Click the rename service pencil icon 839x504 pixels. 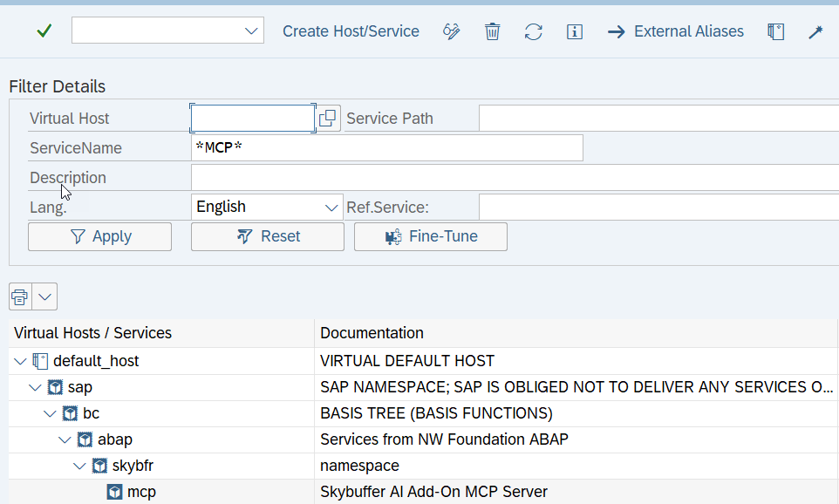click(451, 31)
